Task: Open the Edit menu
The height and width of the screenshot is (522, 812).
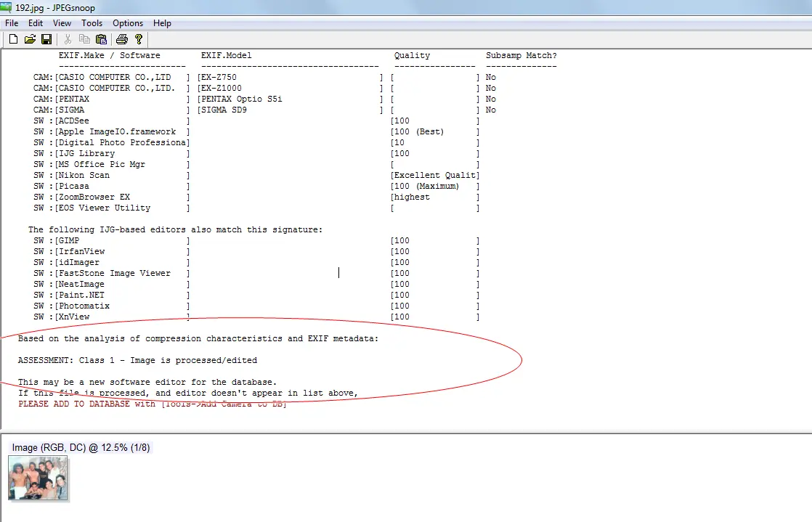Action: point(36,23)
